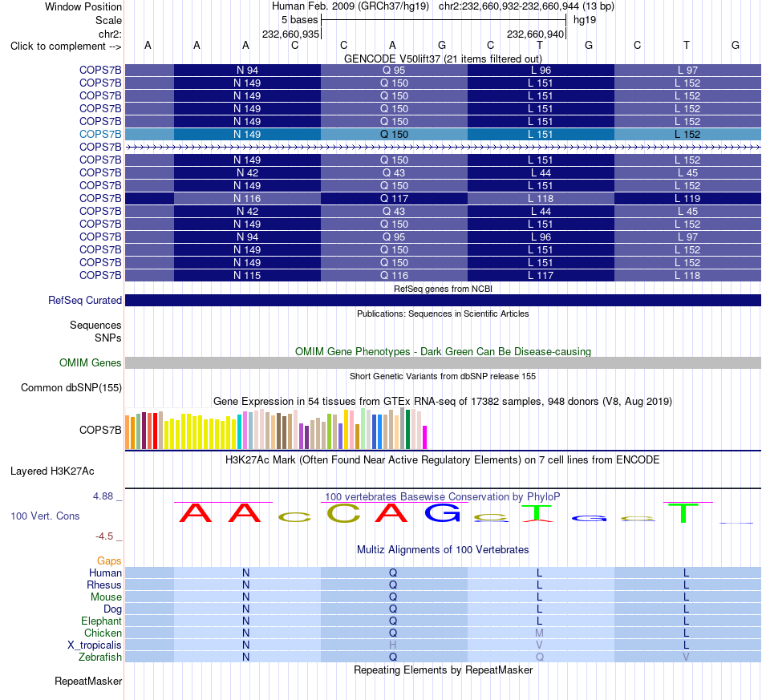Select the L 117 codon box
This screenshot has height=700, width=762.
pyautogui.click(x=541, y=276)
